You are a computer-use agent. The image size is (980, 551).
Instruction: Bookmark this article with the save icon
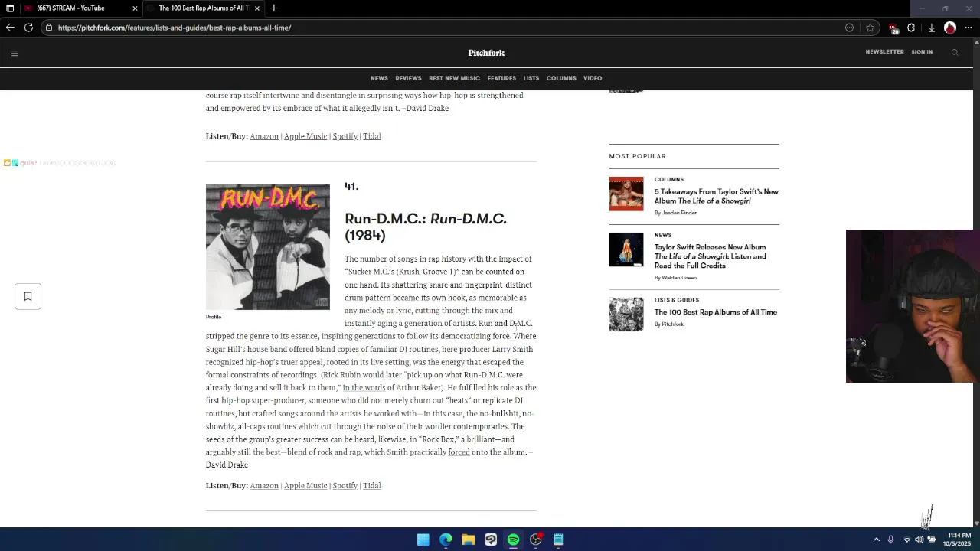(28, 296)
